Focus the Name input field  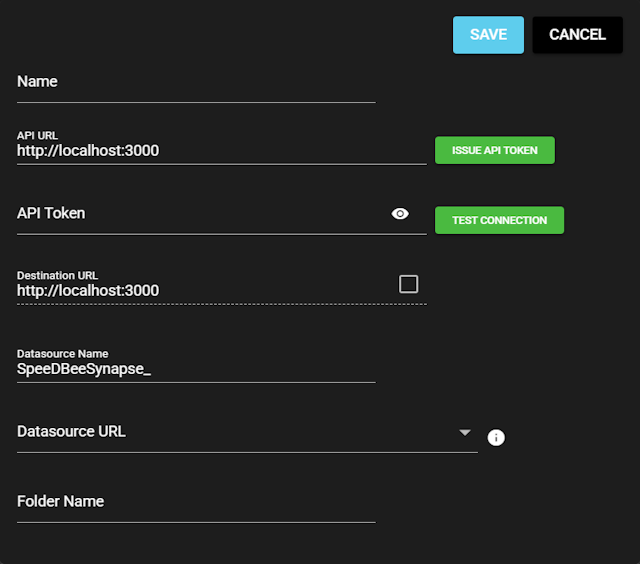tap(195, 82)
